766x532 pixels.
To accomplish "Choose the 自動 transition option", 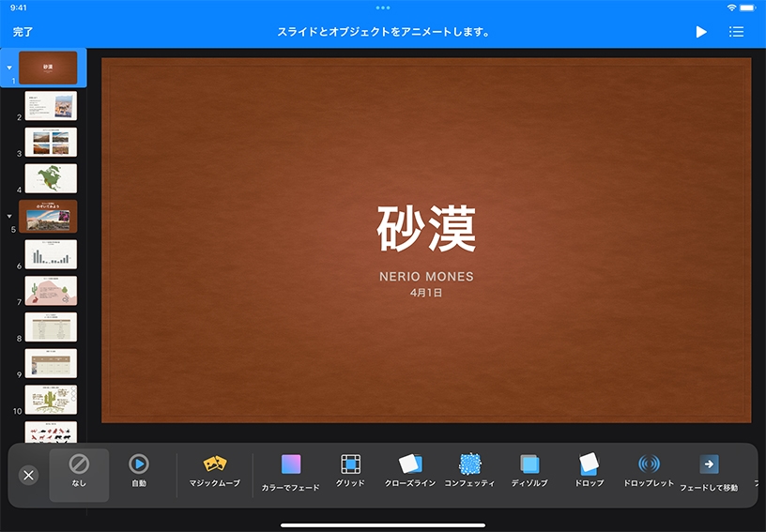I will [138, 473].
